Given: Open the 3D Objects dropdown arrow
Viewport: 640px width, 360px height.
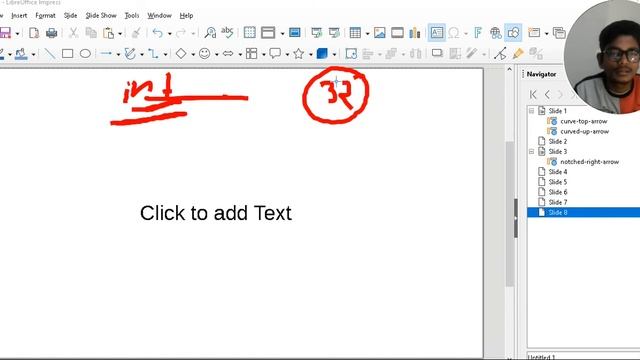Looking at the screenshot, I should [334, 54].
